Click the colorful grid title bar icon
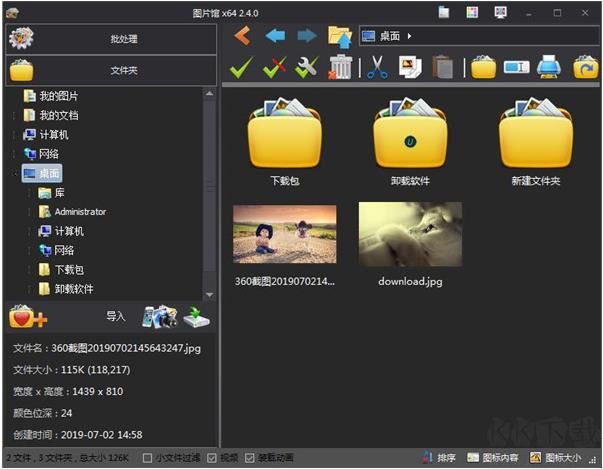This screenshot has width=603, height=469. pyautogui.click(x=472, y=12)
